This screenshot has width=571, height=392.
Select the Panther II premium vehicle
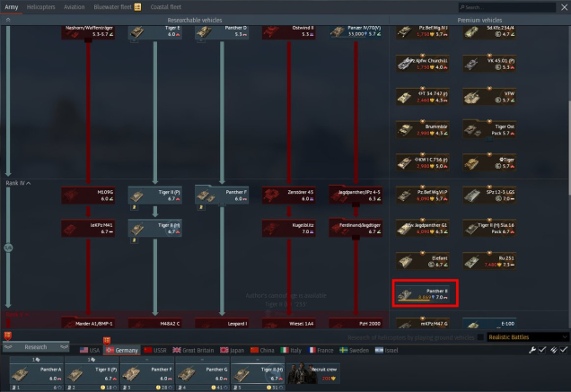[426, 292]
